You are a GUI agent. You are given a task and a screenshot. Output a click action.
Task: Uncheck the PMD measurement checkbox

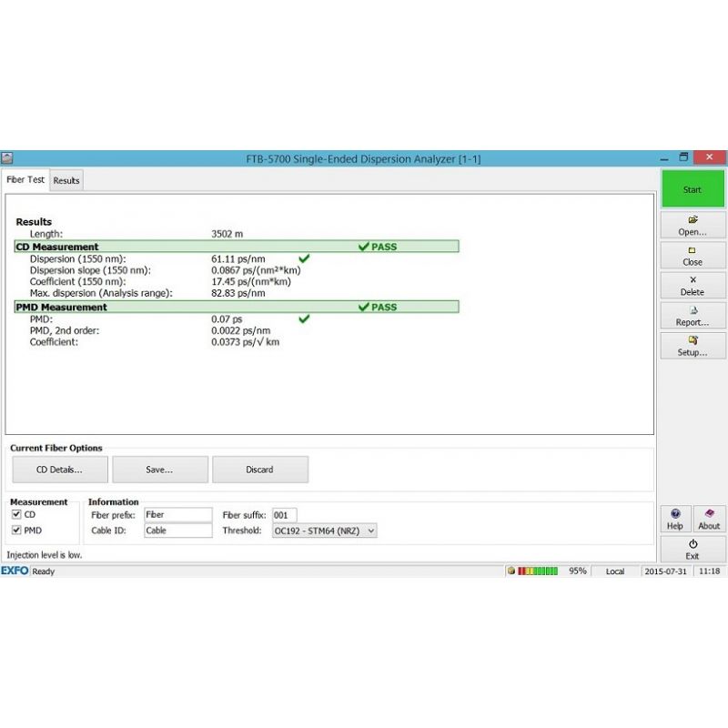click(x=16, y=530)
